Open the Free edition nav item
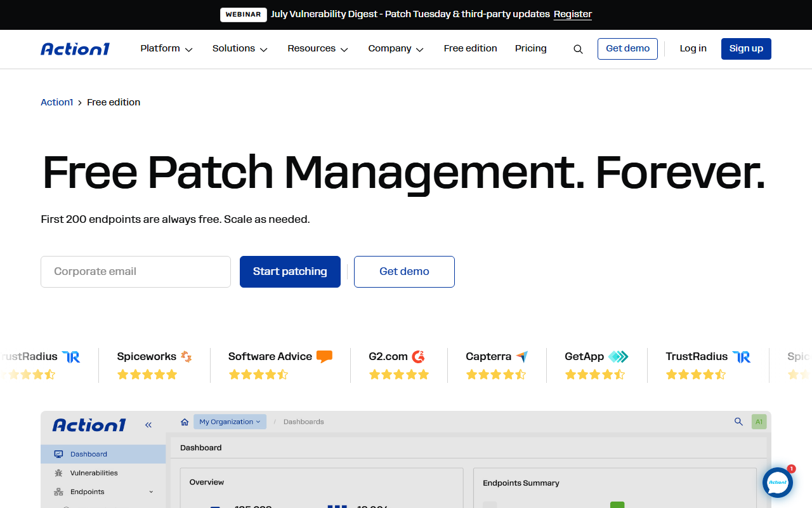Image resolution: width=812 pixels, height=508 pixels. point(471,48)
